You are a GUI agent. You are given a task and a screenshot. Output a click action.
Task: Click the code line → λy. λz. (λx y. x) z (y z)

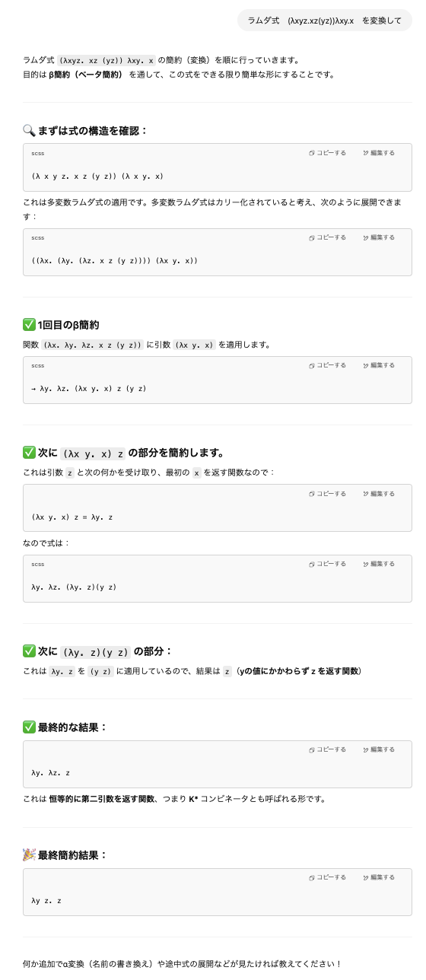(x=89, y=389)
